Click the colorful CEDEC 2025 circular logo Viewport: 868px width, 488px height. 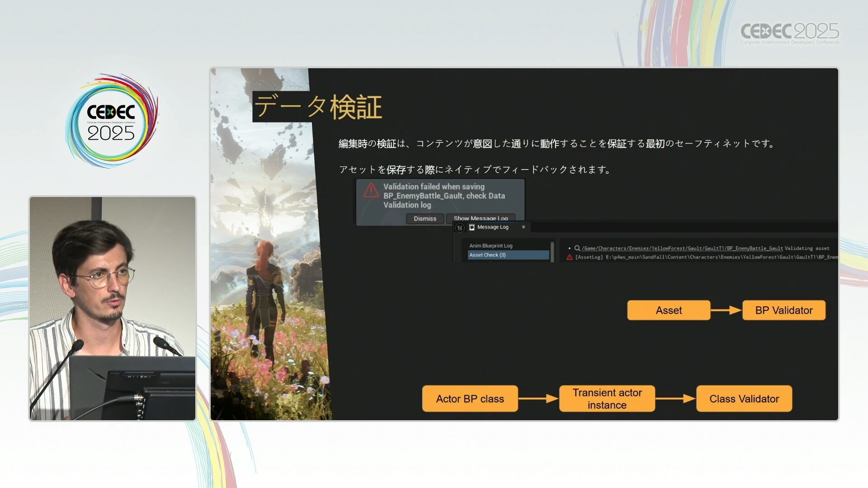[112, 121]
